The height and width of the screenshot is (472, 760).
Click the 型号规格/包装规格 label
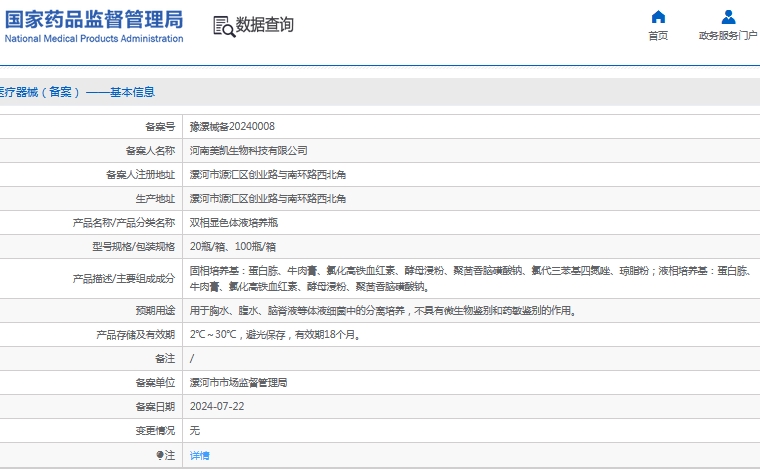pos(133,247)
